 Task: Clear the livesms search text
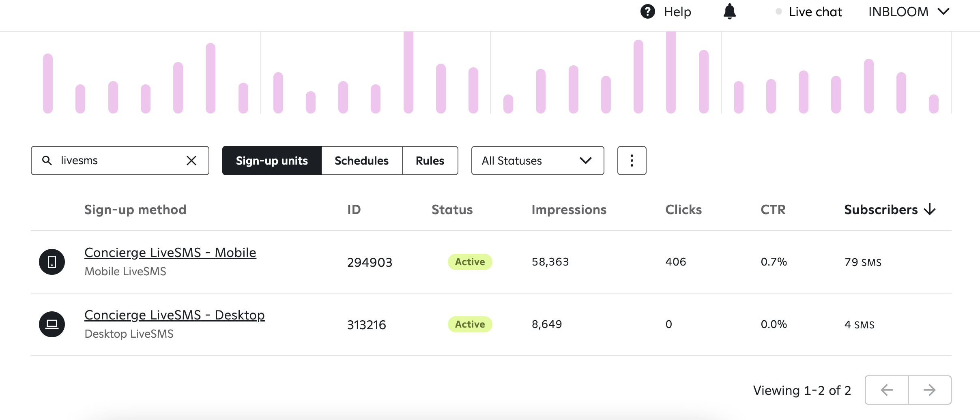click(191, 161)
